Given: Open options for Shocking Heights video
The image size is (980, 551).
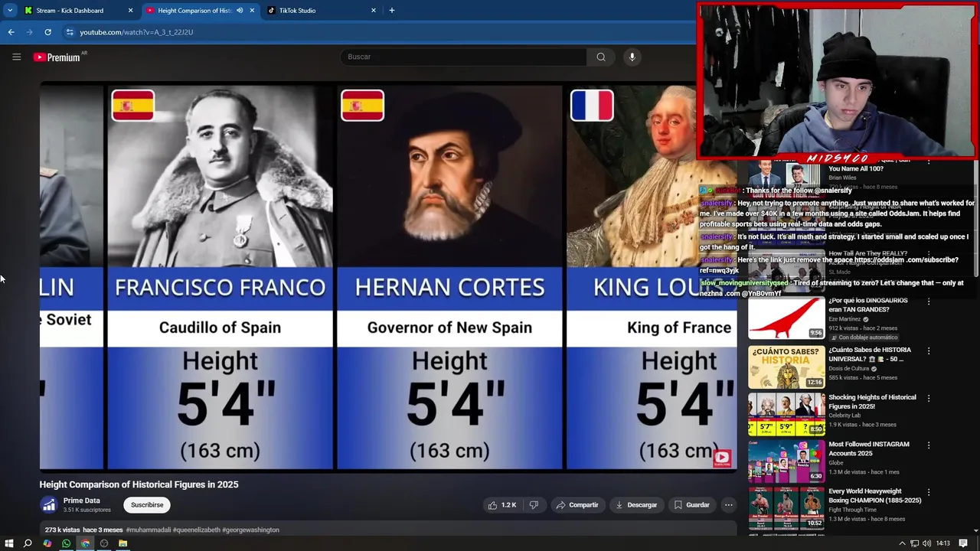Looking at the screenshot, I should pyautogui.click(x=929, y=399).
